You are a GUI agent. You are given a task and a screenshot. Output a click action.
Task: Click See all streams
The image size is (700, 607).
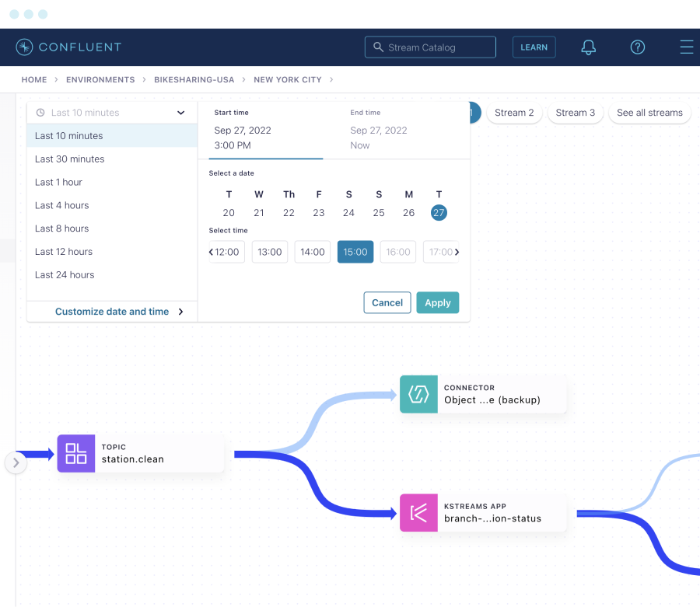point(649,112)
